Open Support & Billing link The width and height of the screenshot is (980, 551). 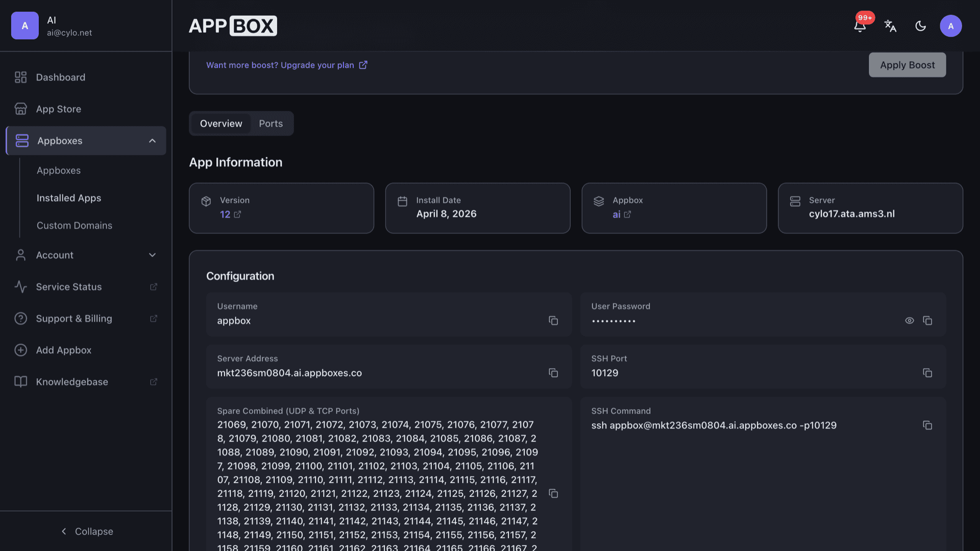tap(86, 319)
